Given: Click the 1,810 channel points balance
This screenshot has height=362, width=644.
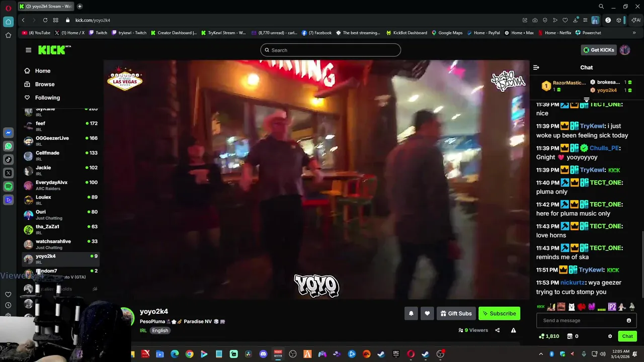Looking at the screenshot, I should click(549, 336).
